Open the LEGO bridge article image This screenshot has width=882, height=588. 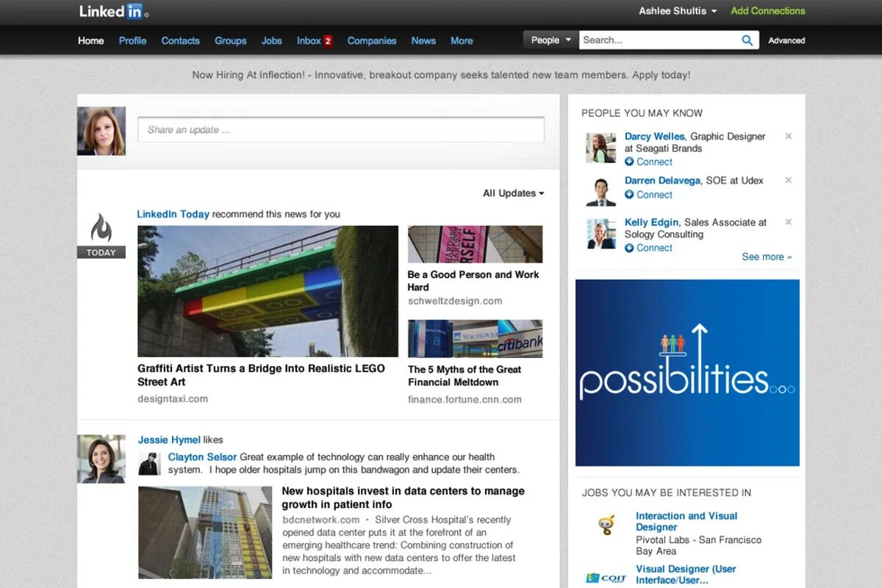tap(268, 291)
